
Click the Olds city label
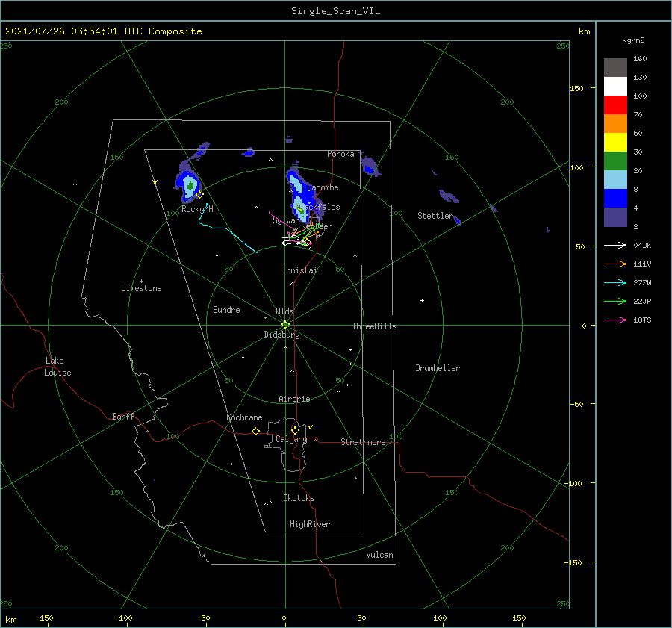(x=284, y=311)
